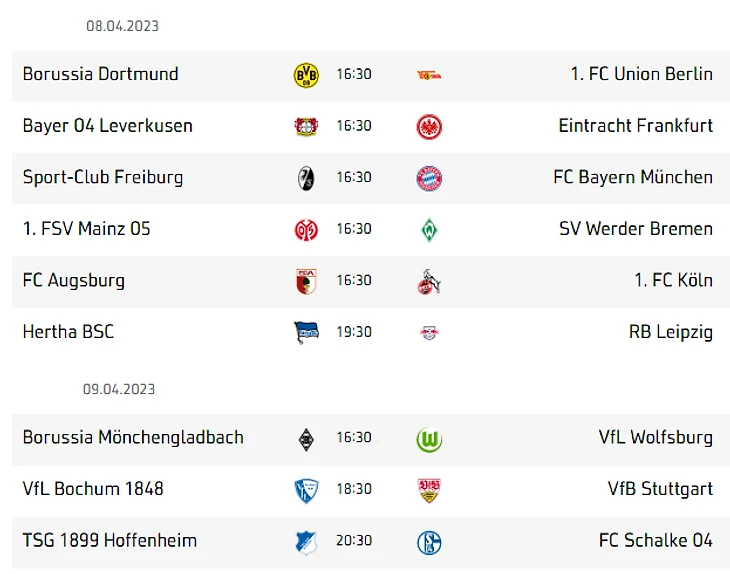Open the 1. FSV Mainz 05 team link

coord(87,229)
